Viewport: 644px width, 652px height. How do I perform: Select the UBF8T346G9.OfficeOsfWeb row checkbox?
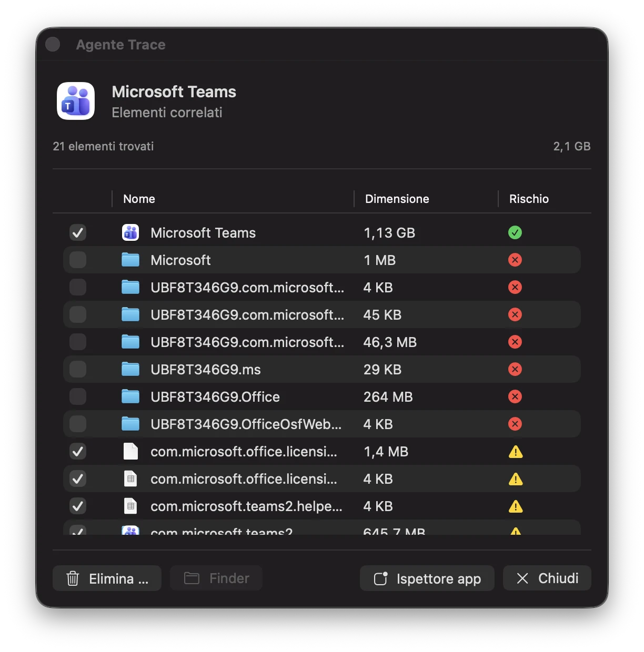point(78,424)
